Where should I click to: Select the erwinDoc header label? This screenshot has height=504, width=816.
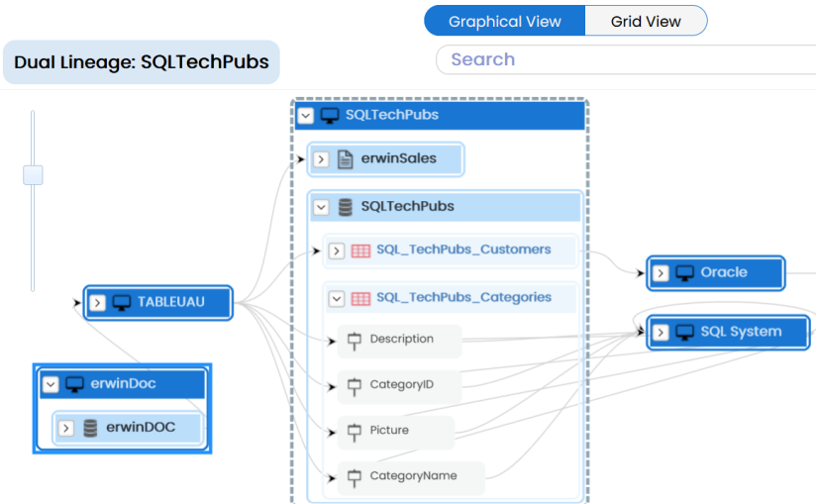tap(124, 383)
